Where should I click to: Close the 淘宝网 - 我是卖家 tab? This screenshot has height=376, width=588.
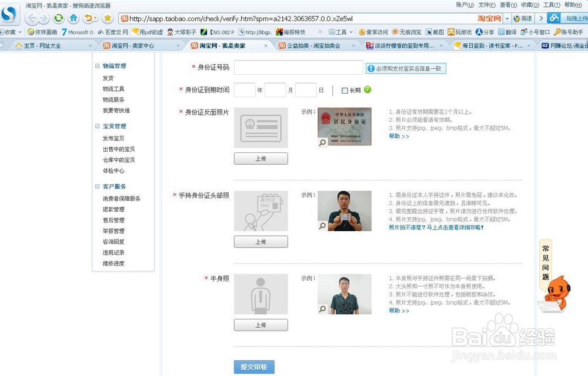click(x=266, y=46)
